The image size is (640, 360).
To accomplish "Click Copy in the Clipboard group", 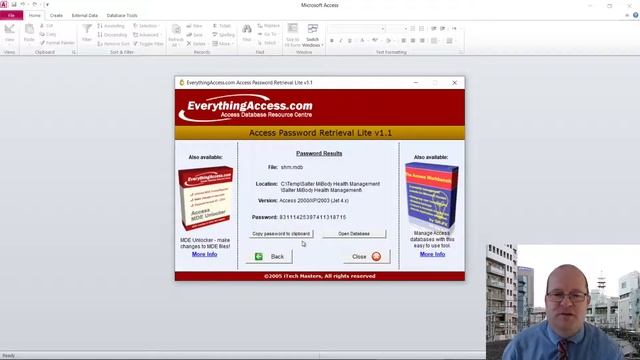I will 48,34.
